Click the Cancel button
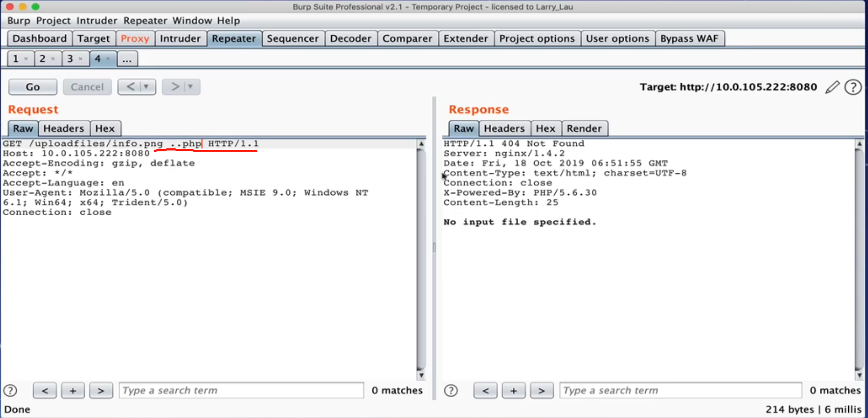 (x=87, y=87)
